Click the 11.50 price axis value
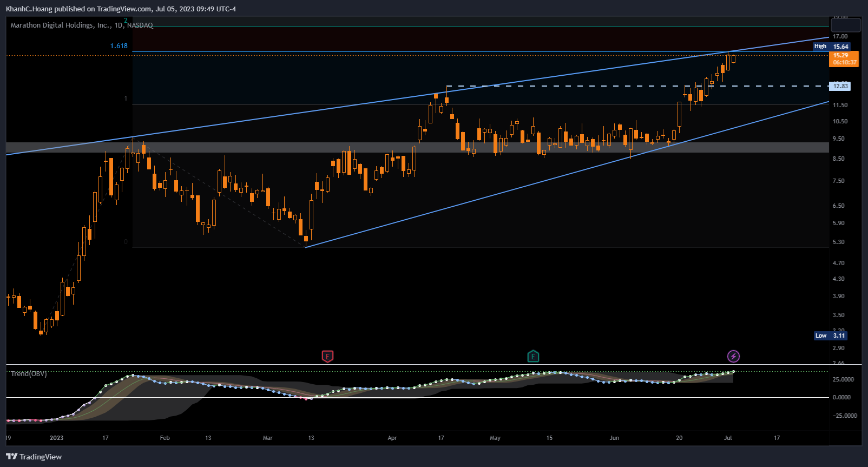The image size is (868, 467). pyautogui.click(x=840, y=105)
